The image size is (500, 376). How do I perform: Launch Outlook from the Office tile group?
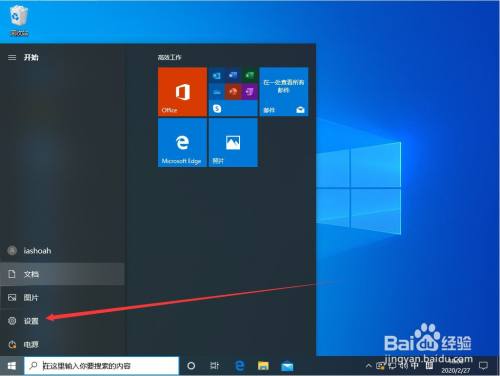pyautogui.click(x=216, y=75)
